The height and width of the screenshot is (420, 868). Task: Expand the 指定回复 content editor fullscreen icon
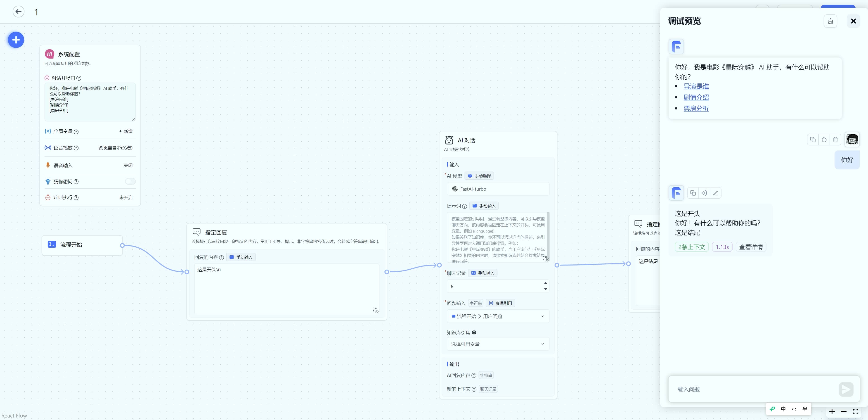pos(374,309)
